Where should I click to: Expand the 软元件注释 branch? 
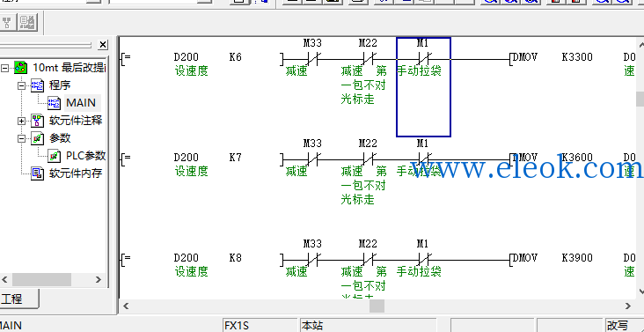tap(21, 121)
